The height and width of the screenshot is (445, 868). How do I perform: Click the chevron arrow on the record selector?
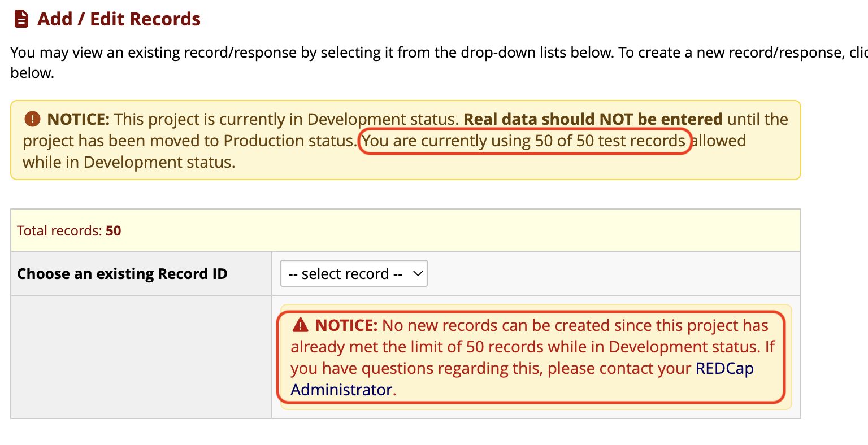[418, 274]
